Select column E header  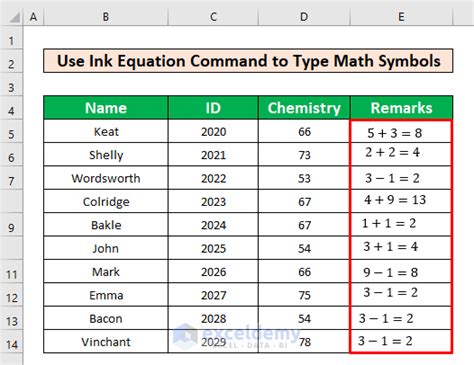pyautogui.click(x=401, y=17)
